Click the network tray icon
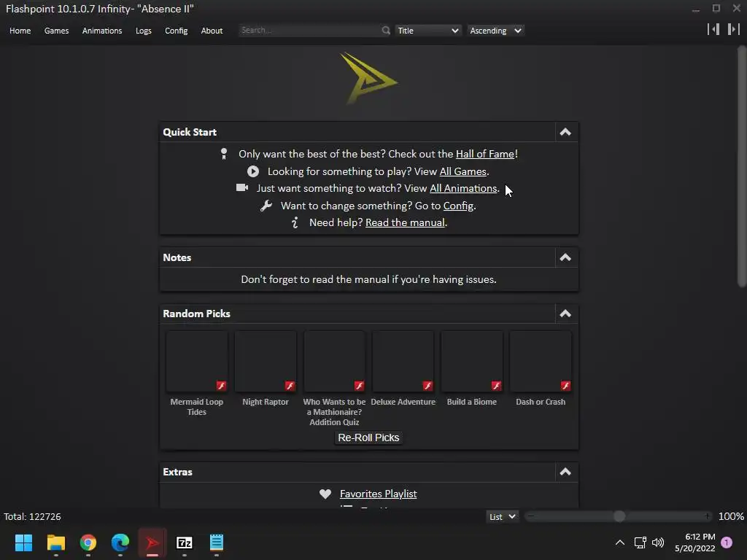The height and width of the screenshot is (560, 747). 640,542
